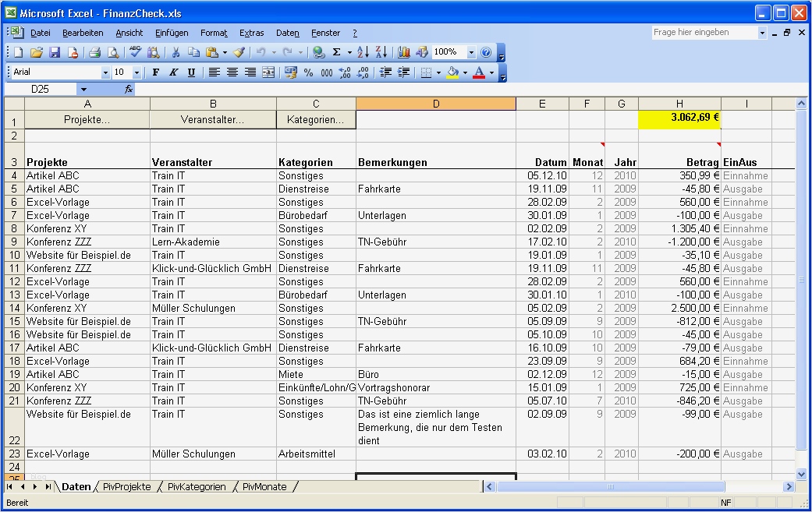Expand the Name Box dropdown arrow
Image resolution: width=812 pixels, height=512 pixels.
(x=83, y=90)
